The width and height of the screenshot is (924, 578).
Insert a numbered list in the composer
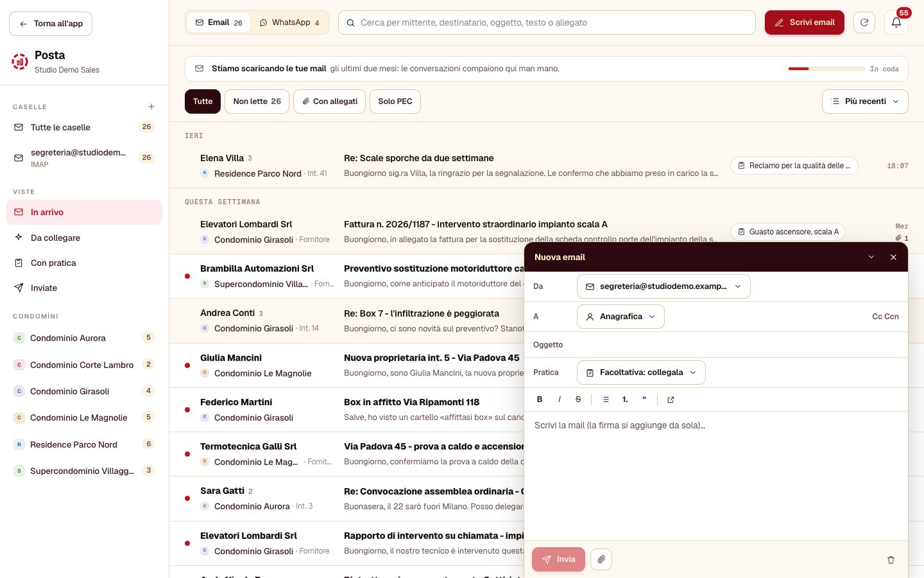point(625,399)
